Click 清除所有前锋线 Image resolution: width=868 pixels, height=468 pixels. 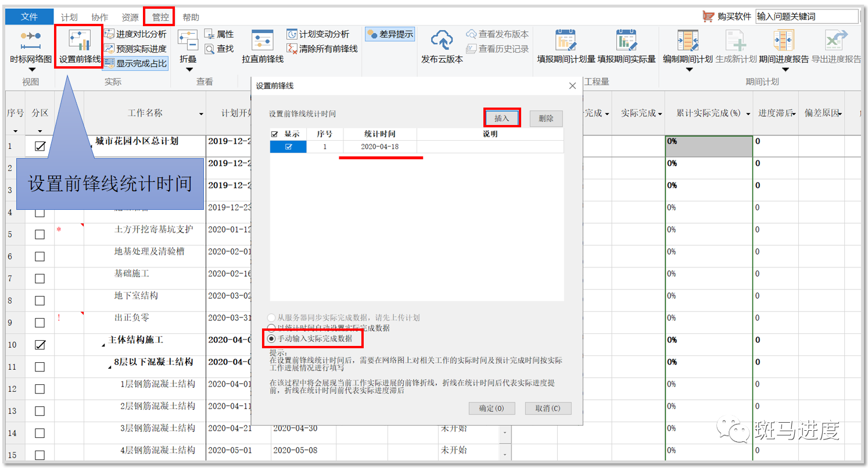click(322, 49)
